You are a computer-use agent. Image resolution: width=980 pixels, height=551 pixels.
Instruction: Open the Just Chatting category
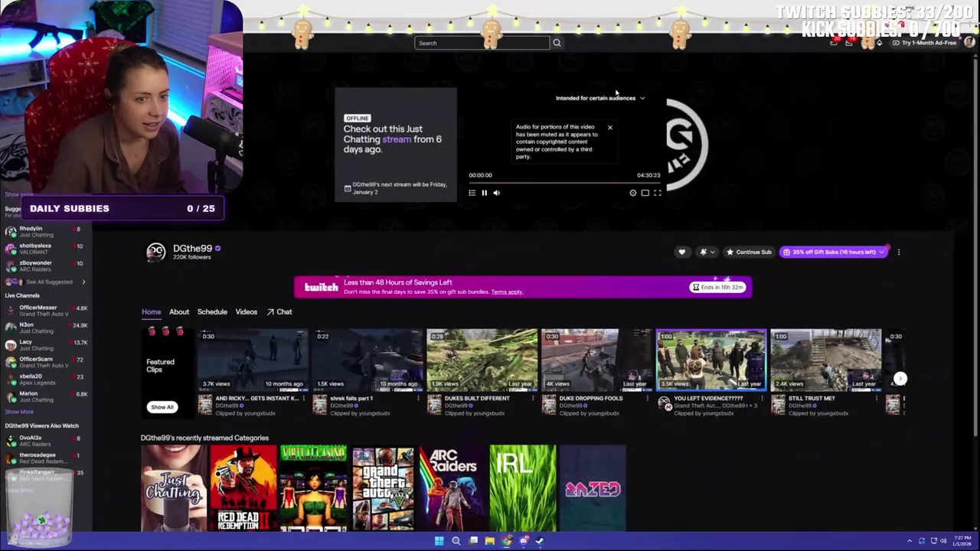(174, 488)
